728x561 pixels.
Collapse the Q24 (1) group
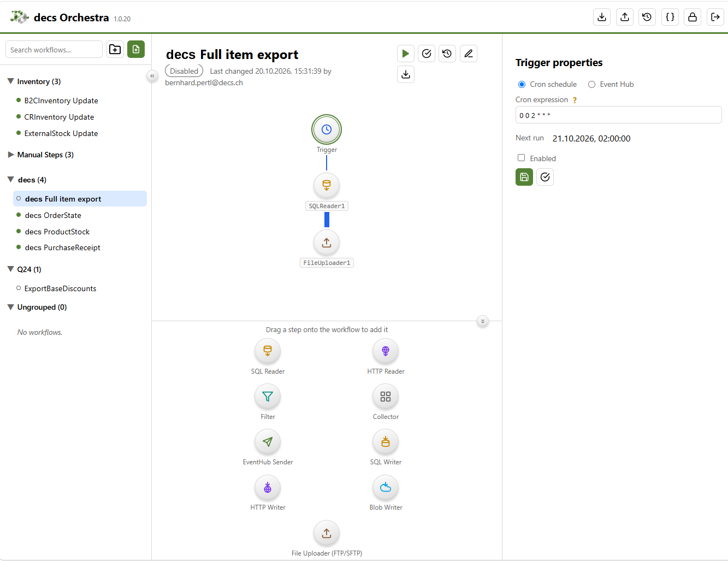tap(10, 269)
